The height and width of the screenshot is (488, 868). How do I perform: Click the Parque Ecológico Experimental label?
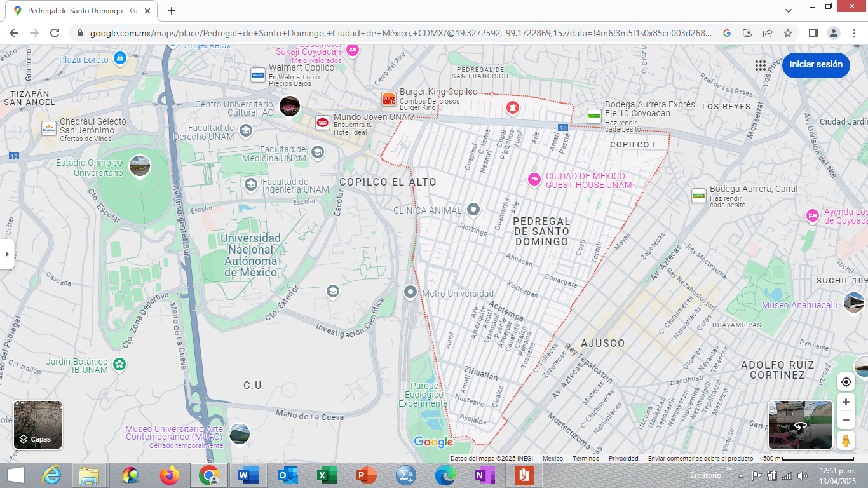tap(424, 395)
